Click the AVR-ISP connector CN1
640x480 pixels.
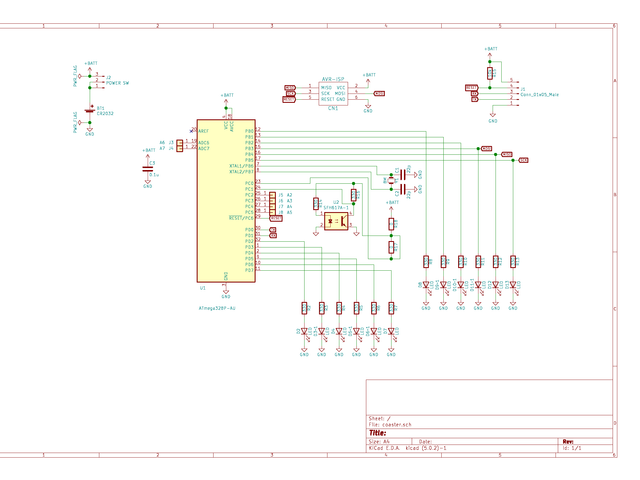(332, 93)
